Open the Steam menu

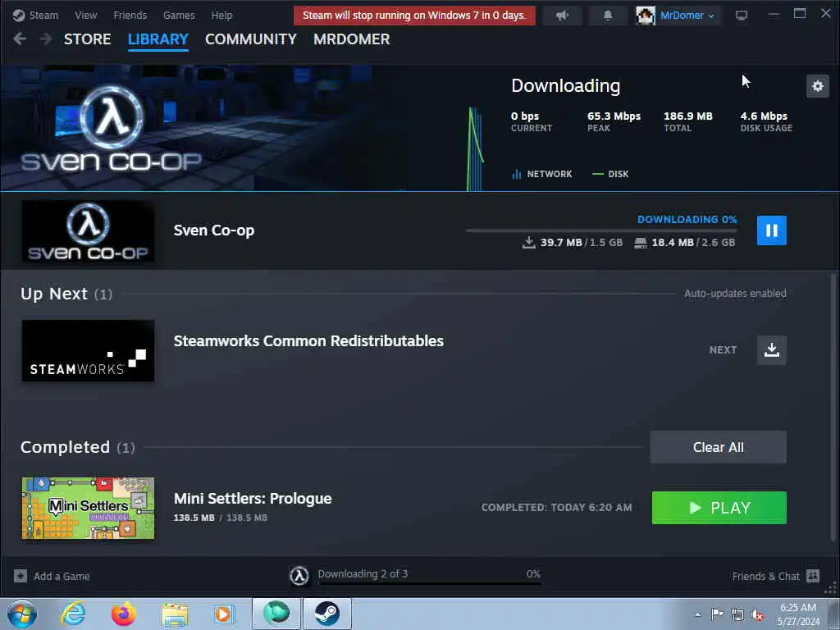(43, 15)
